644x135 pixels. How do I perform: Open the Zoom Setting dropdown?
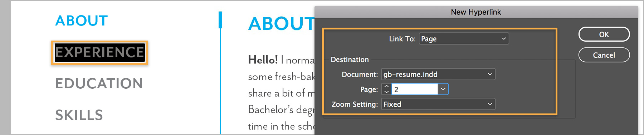(x=438, y=104)
